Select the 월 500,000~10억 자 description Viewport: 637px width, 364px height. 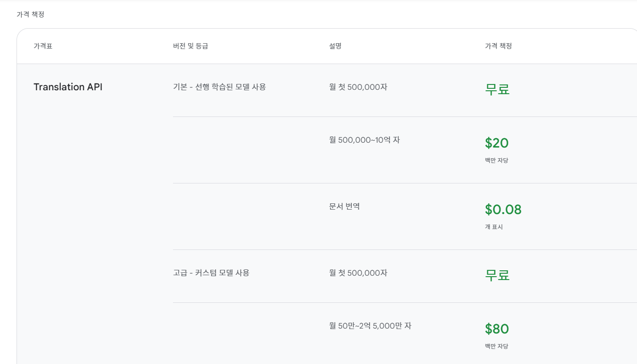(x=364, y=140)
